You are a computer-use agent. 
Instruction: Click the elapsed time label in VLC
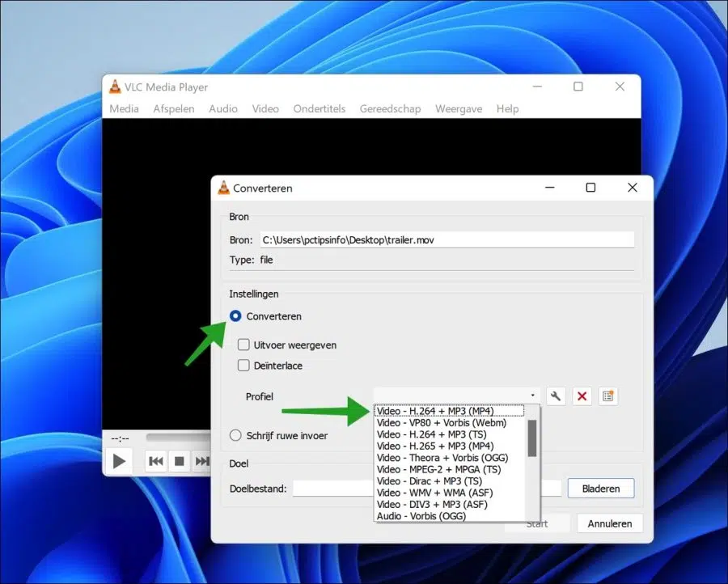click(121, 438)
